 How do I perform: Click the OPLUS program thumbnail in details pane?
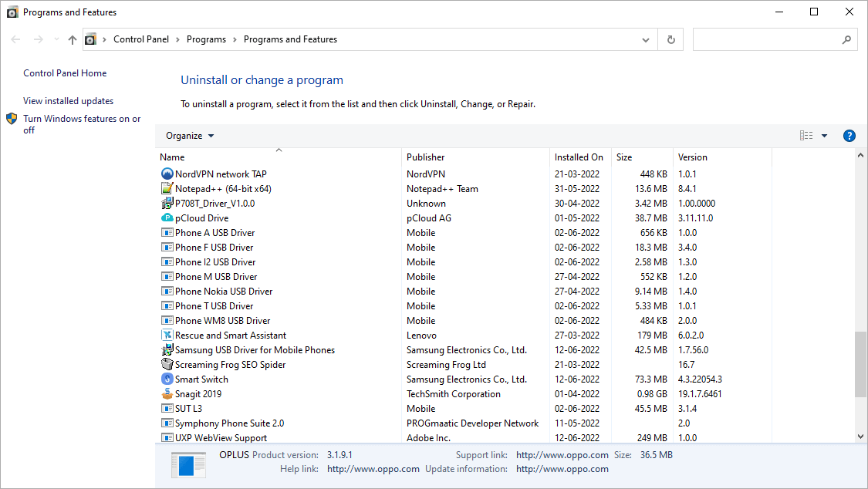point(188,464)
